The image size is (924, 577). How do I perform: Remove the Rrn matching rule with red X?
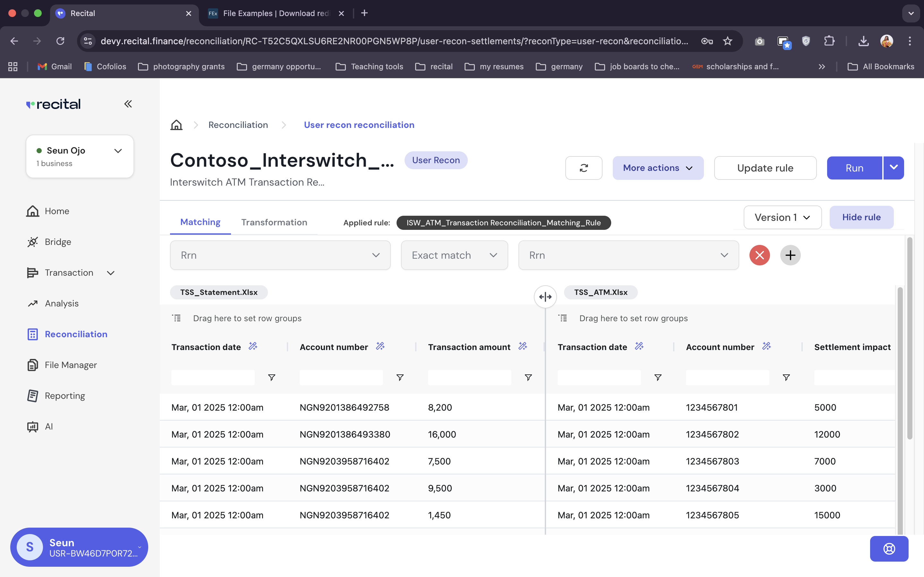(x=759, y=255)
